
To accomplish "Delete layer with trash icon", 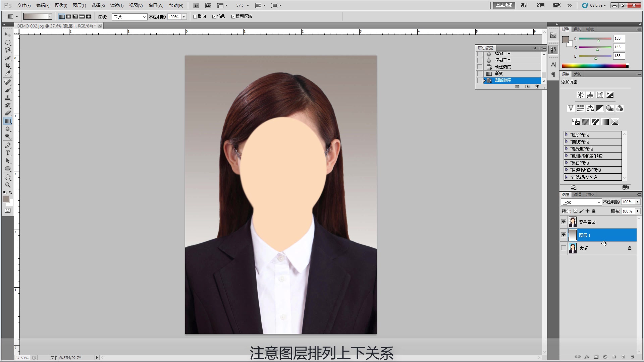I will (632, 357).
